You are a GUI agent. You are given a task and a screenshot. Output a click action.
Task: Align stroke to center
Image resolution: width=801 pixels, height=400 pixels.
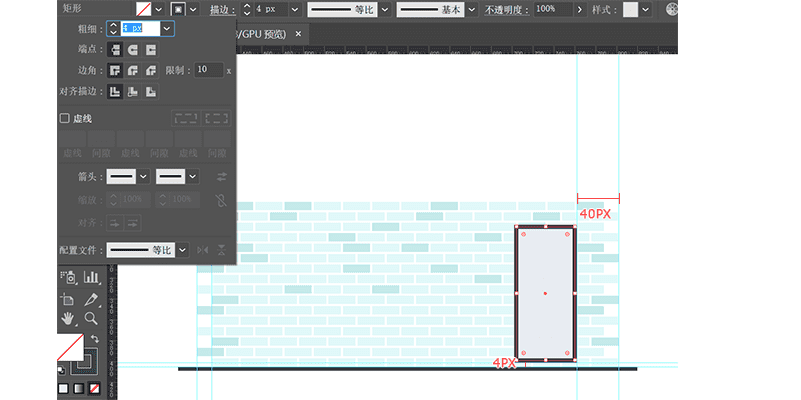coord(115,92)
